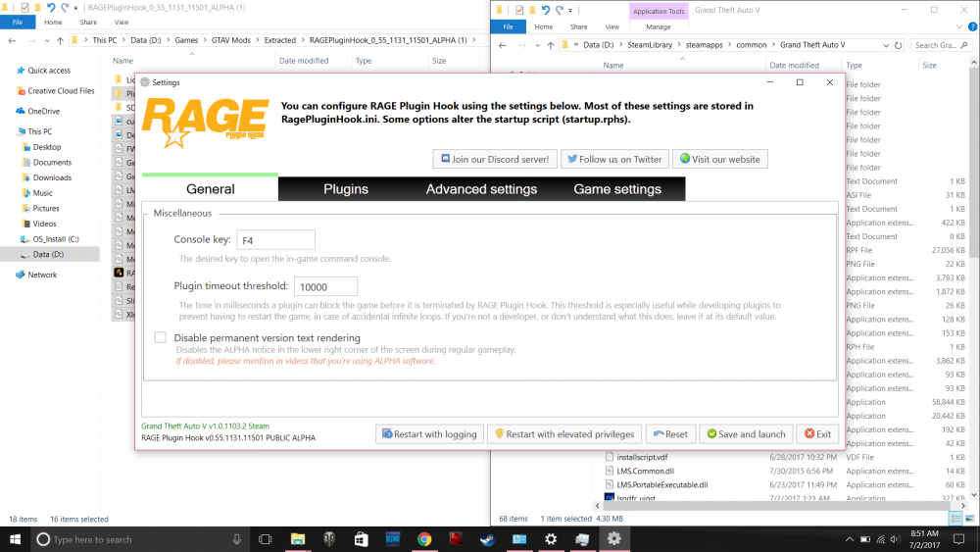The width and height of the screenshot is (980, 552).
Task: Open Microsoft Store from taskbar
Action: click(362, 539)
